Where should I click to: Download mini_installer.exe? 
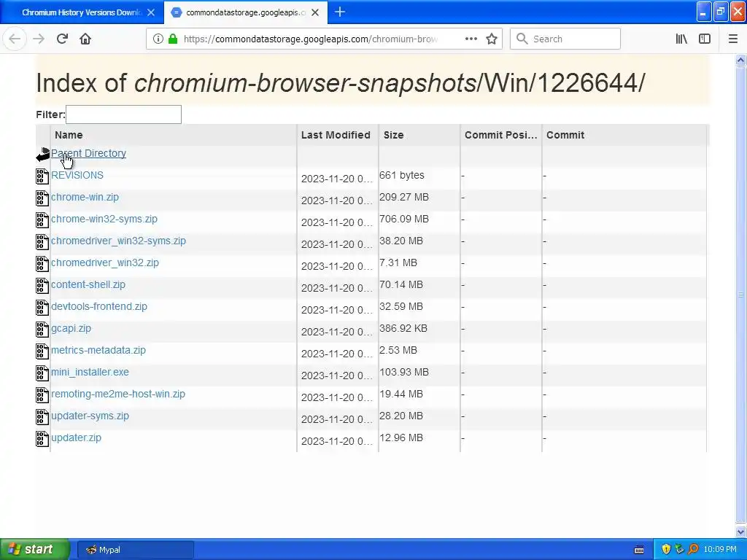click(90, 373)
